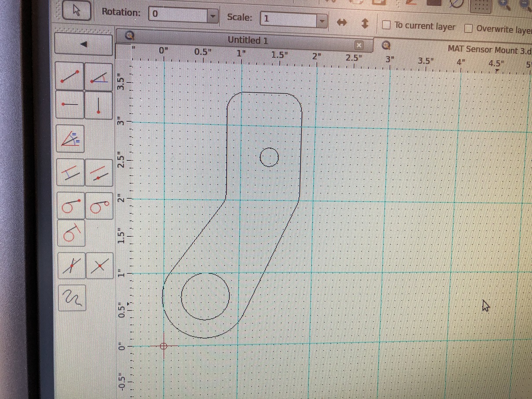Pick the parallel line with distance tool

(x=70, y=173)
